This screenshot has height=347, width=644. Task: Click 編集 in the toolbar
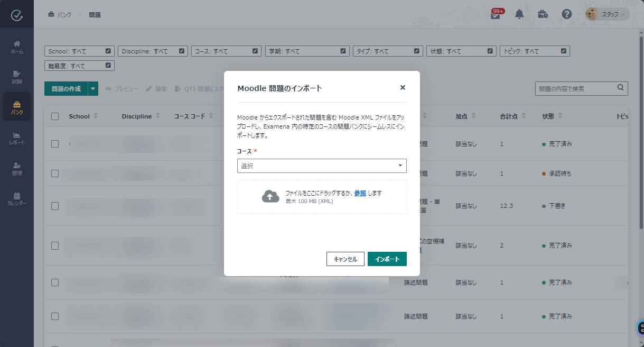click(x=156, y=89)
